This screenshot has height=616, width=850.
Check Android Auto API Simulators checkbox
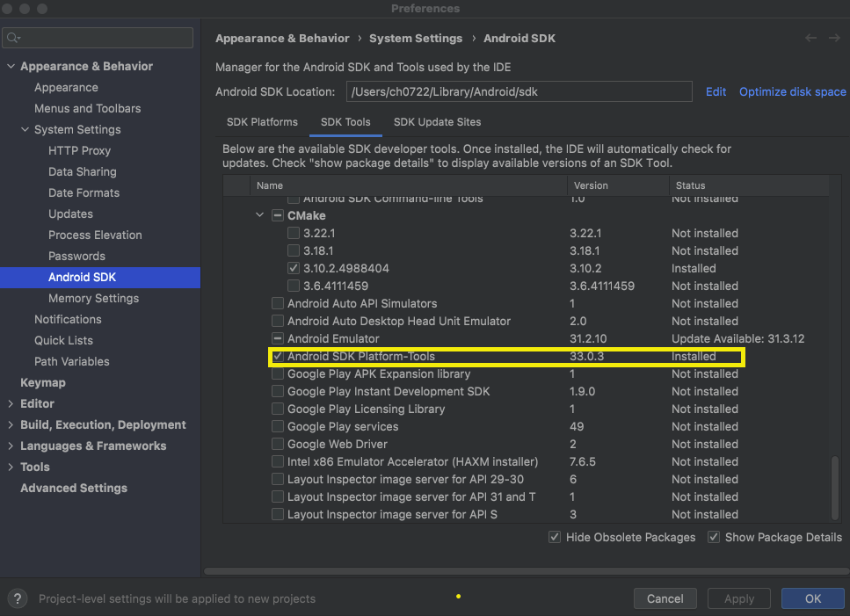pos(278,303)
